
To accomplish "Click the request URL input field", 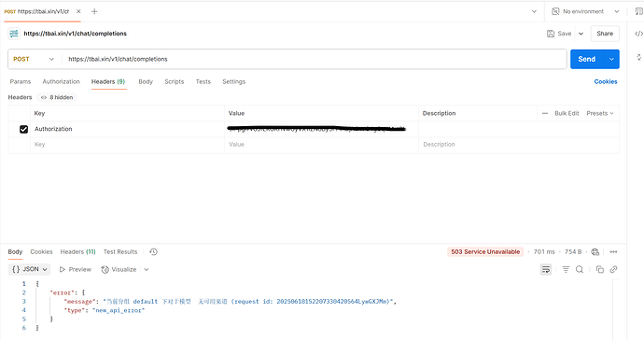I will click(x=315, y=59).
